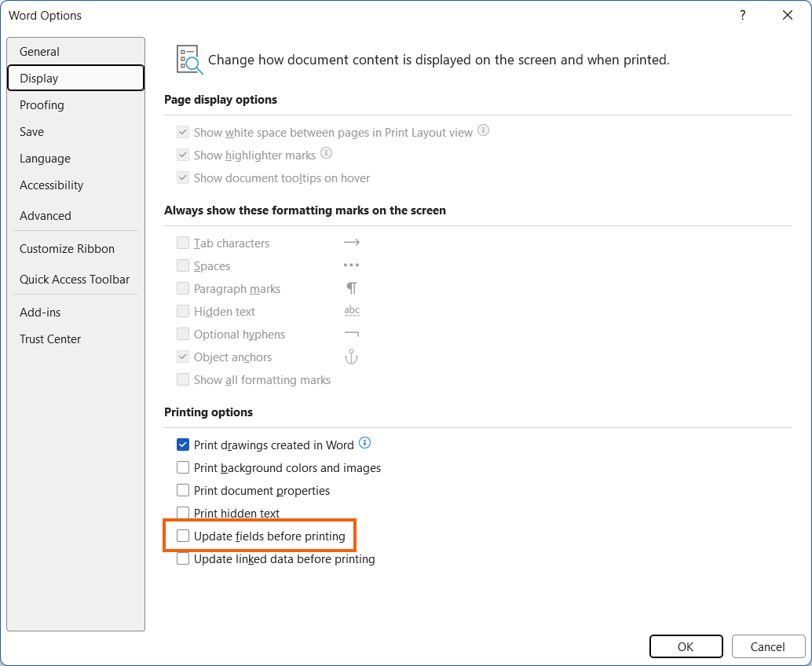812x666 pixels.
Task: Click the paragraph mark pilcrow symbol
Action: click(352, 288)
